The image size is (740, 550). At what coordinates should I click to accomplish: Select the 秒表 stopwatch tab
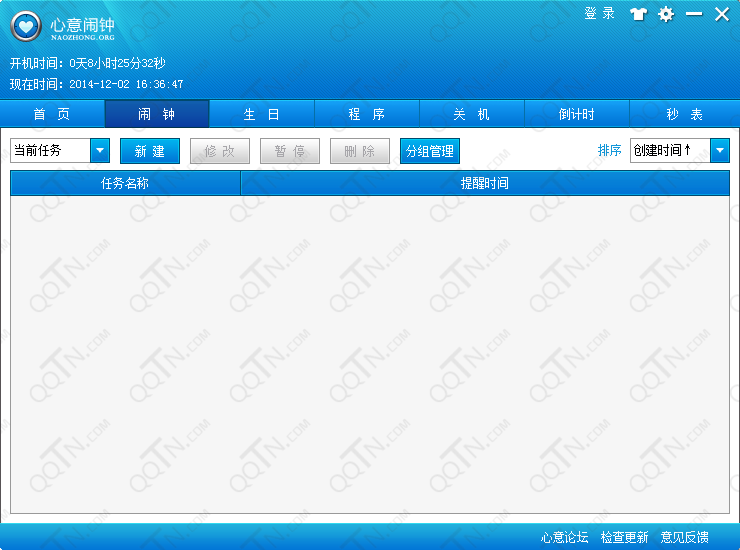[x=684, y=114]
